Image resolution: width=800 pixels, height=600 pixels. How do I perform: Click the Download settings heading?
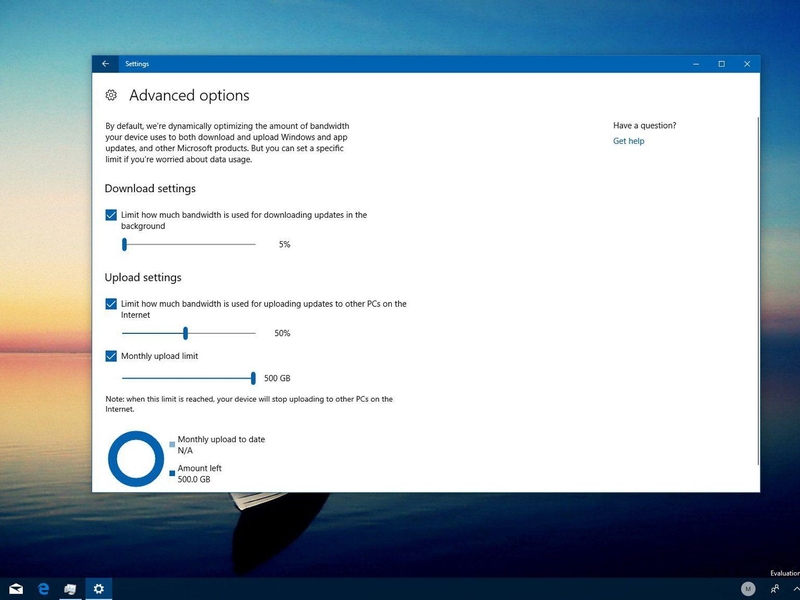click(x=150, y=189)
